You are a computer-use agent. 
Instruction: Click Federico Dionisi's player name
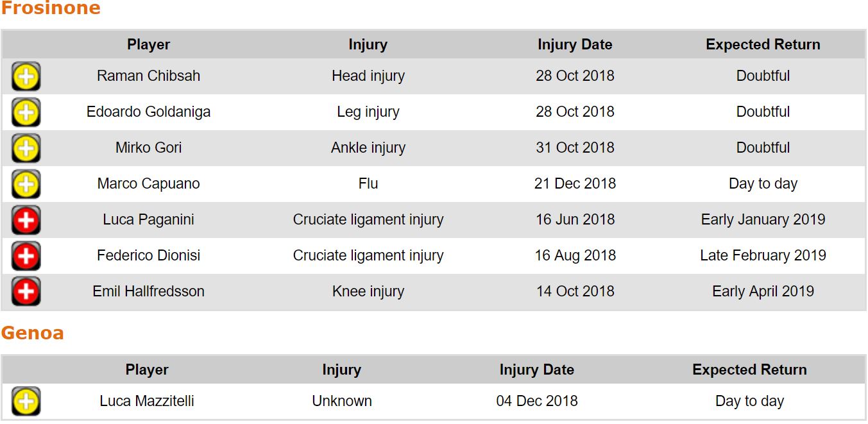tap(148, 255)
